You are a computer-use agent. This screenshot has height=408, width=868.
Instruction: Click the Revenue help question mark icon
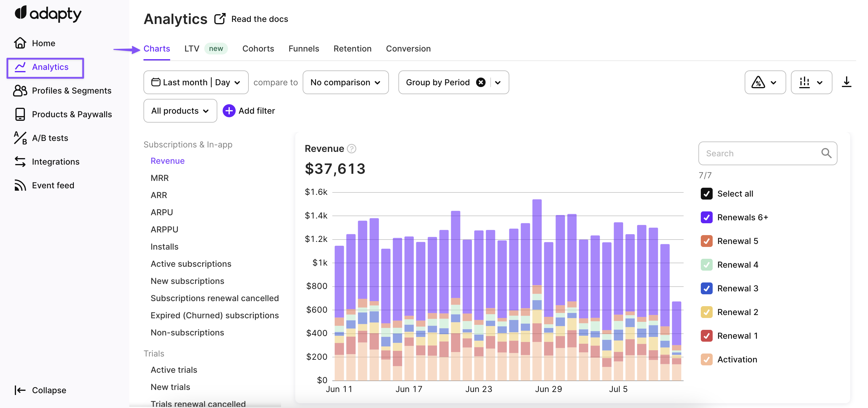[352, 149]
